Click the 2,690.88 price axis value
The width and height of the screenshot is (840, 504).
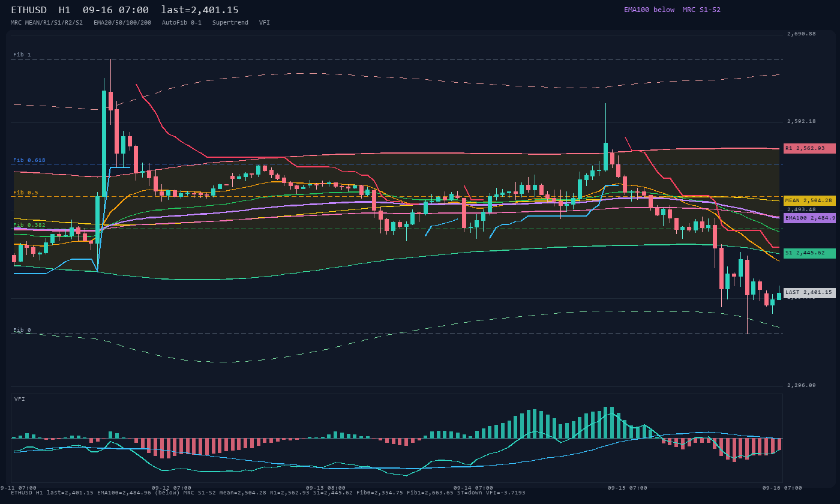click(802, 34)
